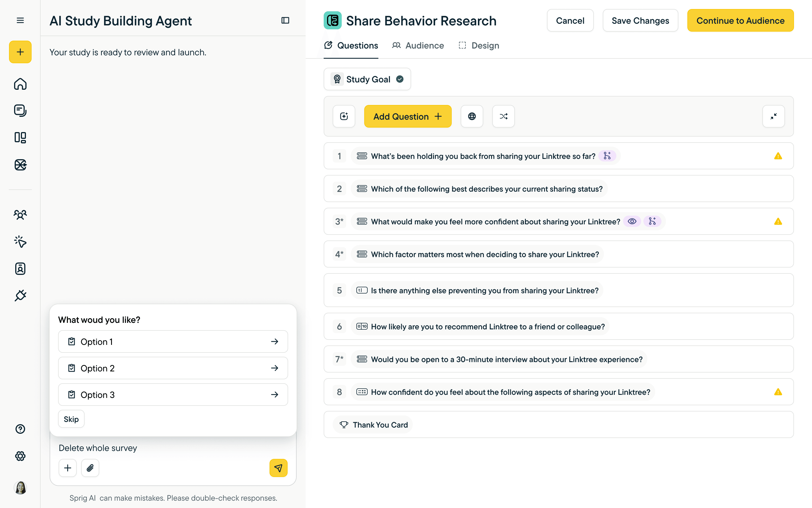Click the plus button in the chat input

coord(67,468)
